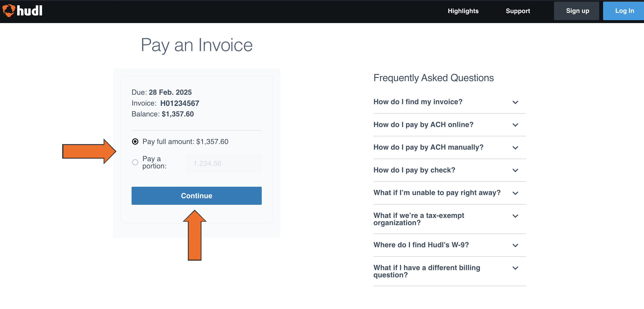Click the 'Pay an Invoice' page heading
Viewport: 644px width, 309px height.
pos(197,45)
